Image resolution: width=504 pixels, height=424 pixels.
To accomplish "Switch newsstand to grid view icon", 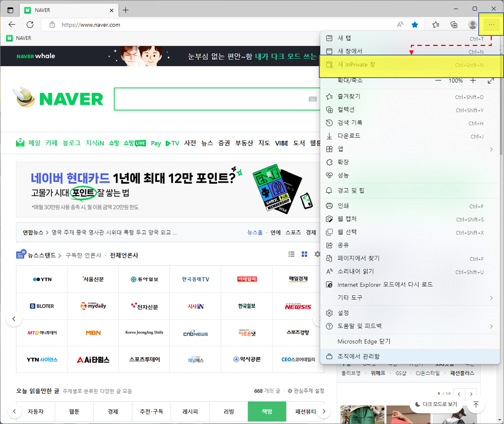I will [x=305, y=254].
